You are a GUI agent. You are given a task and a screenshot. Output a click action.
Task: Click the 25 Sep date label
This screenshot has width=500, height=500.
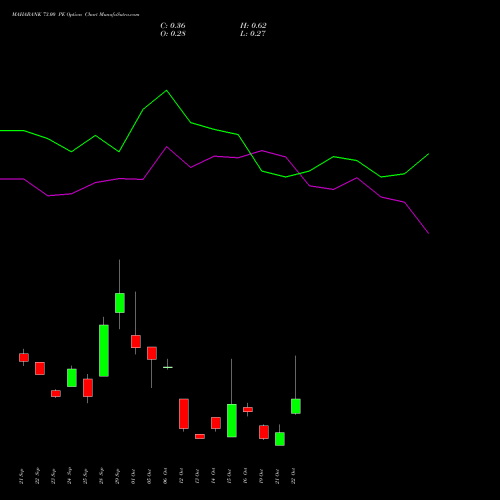[86, 476]
